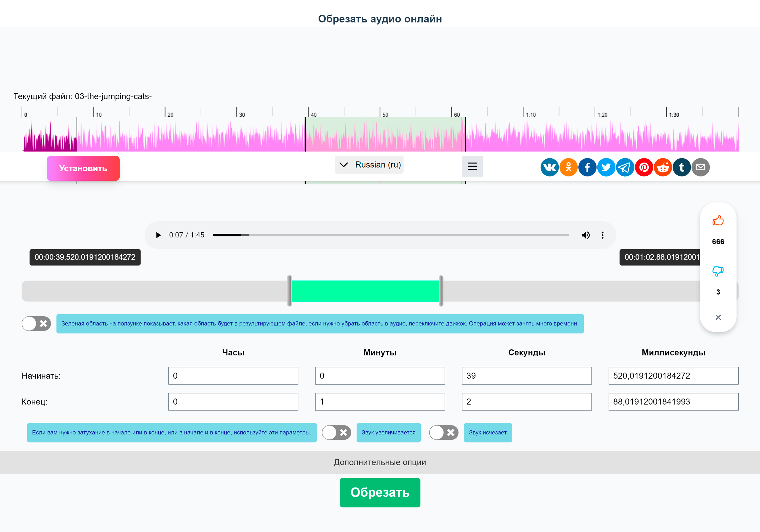Click the end seconds field showing 2
Viewport: 760px width, 532px height.
[x=527, y=402]
